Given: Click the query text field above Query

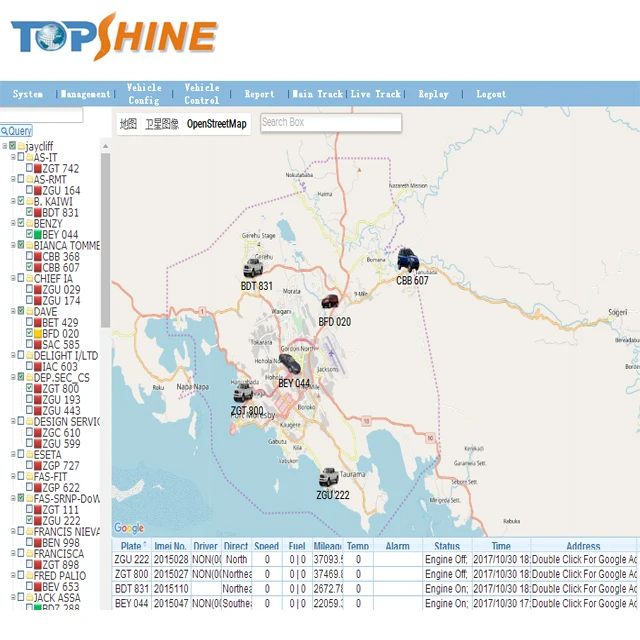Looking at the screenshot, I should pos(41,115).
